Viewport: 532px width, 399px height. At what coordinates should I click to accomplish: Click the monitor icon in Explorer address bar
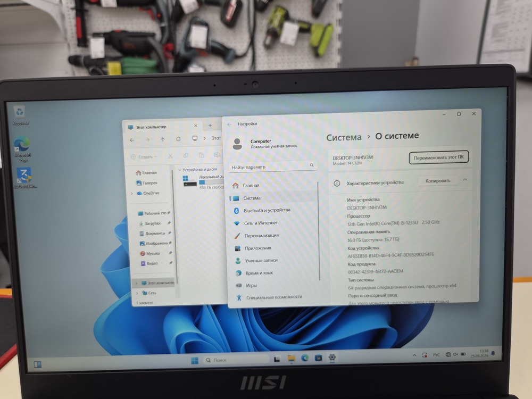point(195,138)
